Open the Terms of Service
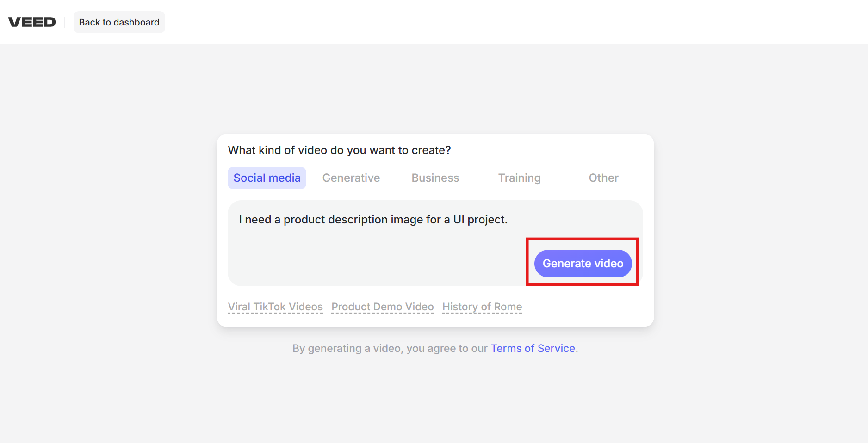The image size is (868, 443). (533, 348)
